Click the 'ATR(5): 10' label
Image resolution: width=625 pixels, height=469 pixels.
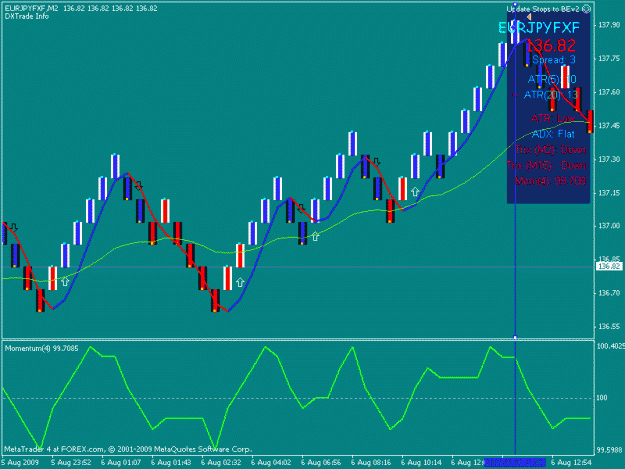click(x=552, y=79)
